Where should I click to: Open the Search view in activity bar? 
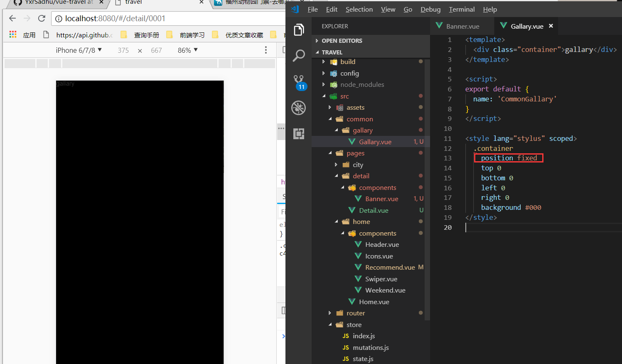[299, 55]
